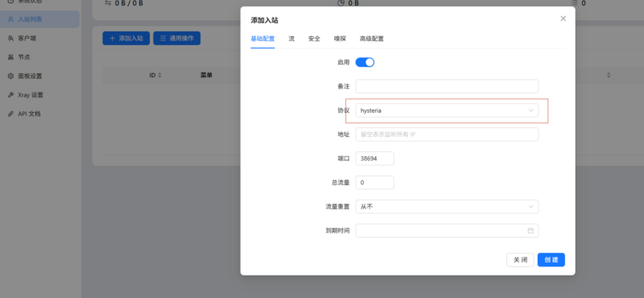Click the 客户端 icon in sidebar
This screenshot has height=298, width=644.
10,38
